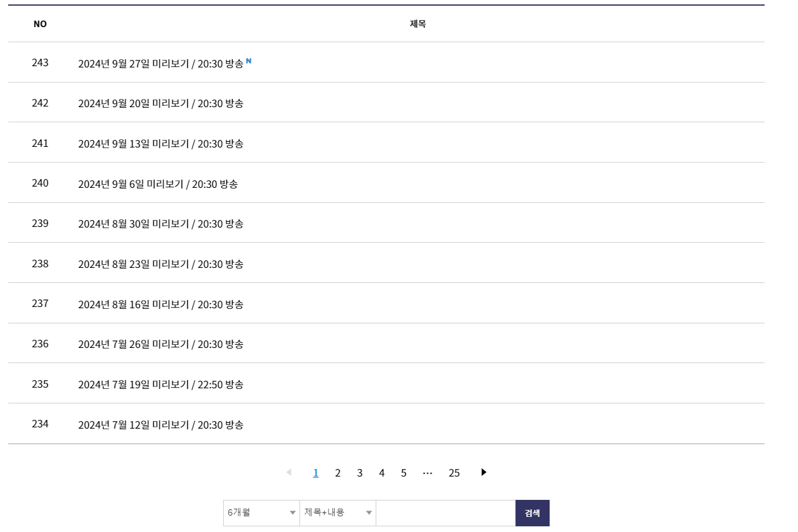Click the previous page arrow
798x532 pixels.
click(x=289, y=472)
